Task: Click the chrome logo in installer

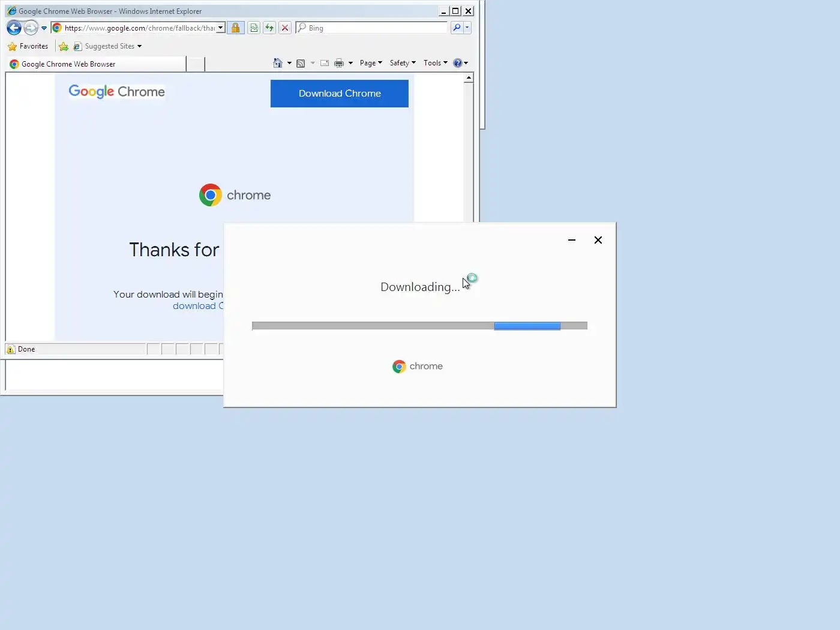Action: tap(418, 367)
